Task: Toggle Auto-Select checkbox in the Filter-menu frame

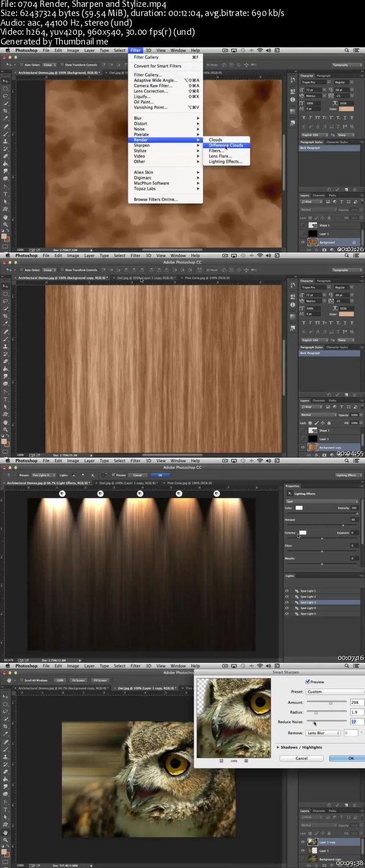Action: 22,64
